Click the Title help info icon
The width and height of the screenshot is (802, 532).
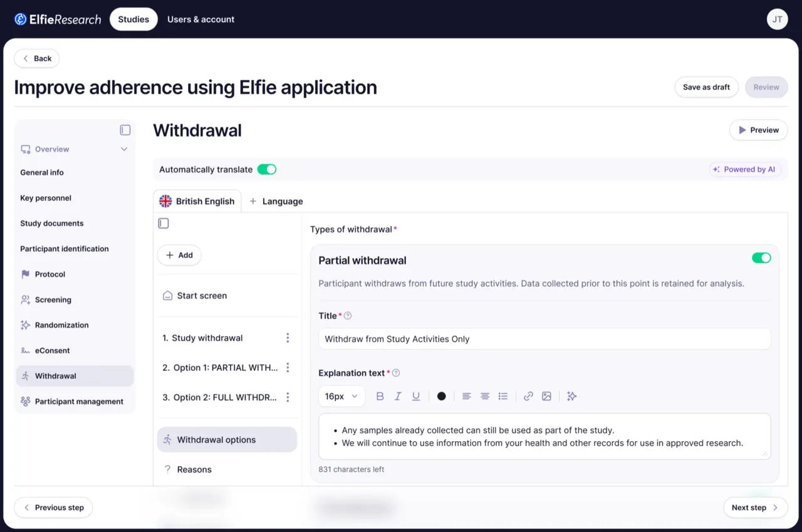click(348, 316)
